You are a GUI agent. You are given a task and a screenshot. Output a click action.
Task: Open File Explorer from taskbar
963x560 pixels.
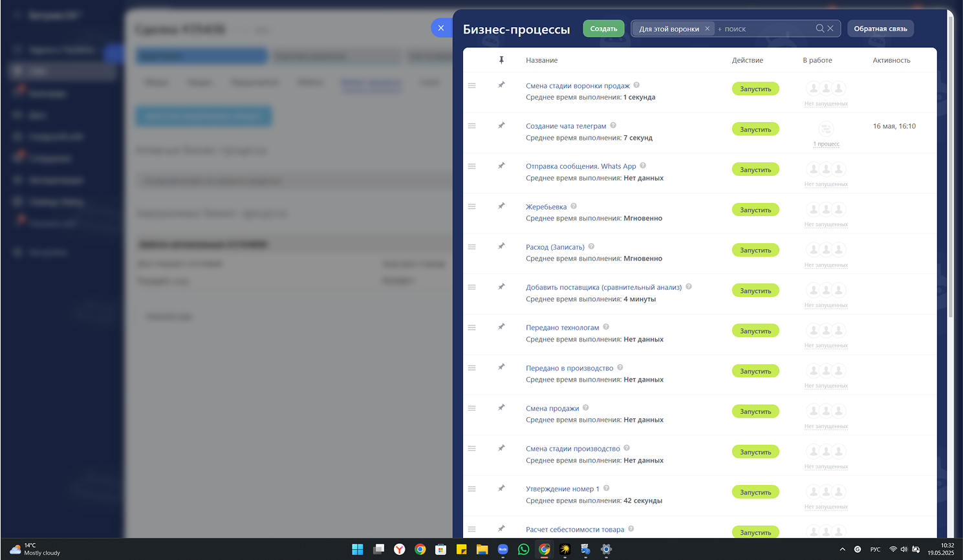(x=482, y=549)
